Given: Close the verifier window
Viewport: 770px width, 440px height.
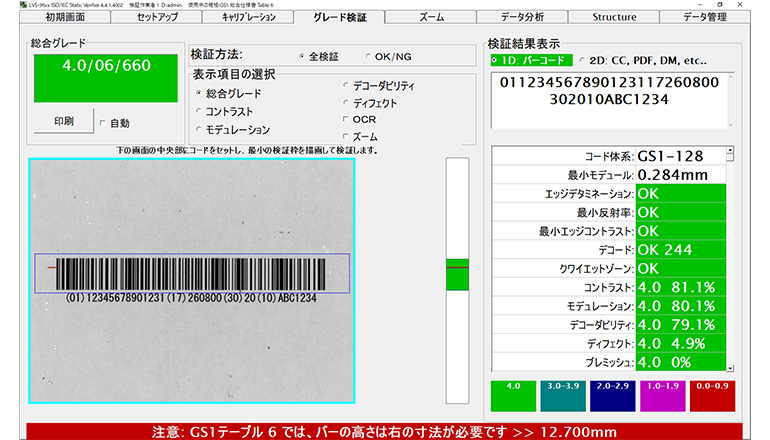Looking at the screenshot, I should click(x=740, y=4).
